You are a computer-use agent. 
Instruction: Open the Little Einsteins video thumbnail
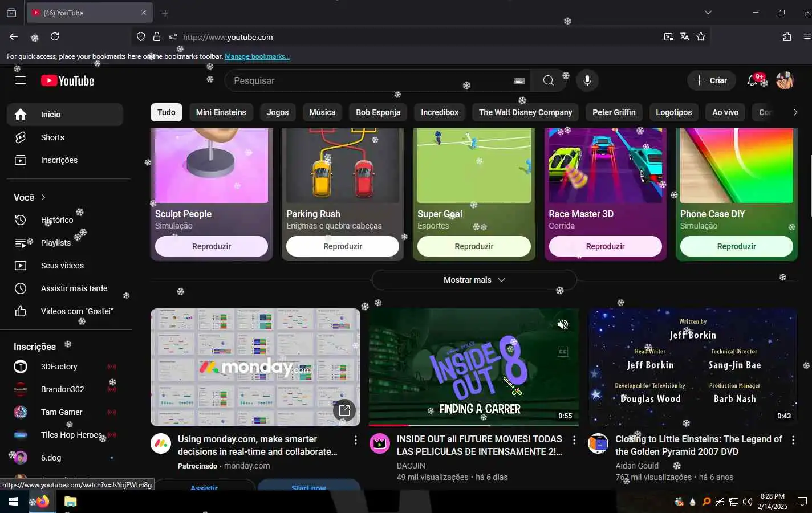(x=693, y=367)
